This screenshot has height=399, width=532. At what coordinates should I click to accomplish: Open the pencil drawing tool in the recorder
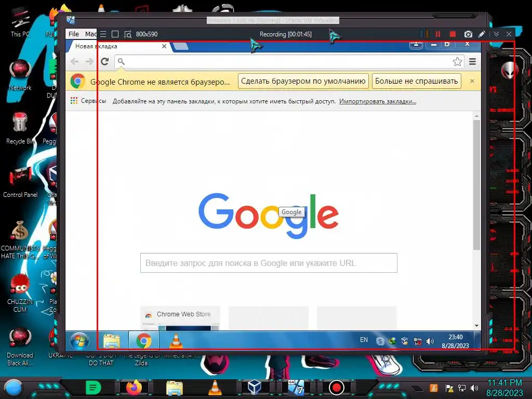pyautogui.click(x=482, y=34)
